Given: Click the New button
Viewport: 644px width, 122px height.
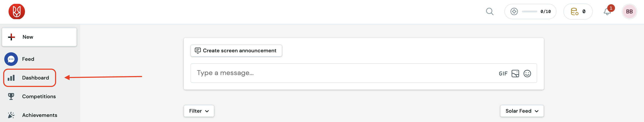Looking at the screenshot, I should point(39,37).
